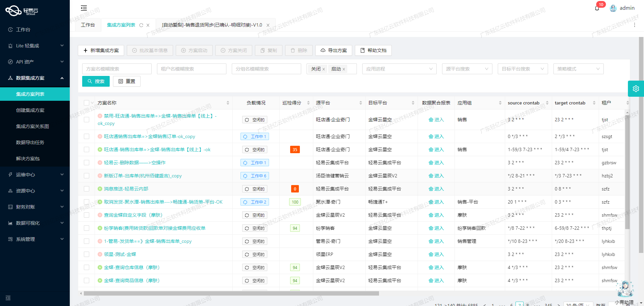This screenshot has width=644, height=306.
Task: Click the 小青助理 assistant avatar
Action: pos(625,288)
